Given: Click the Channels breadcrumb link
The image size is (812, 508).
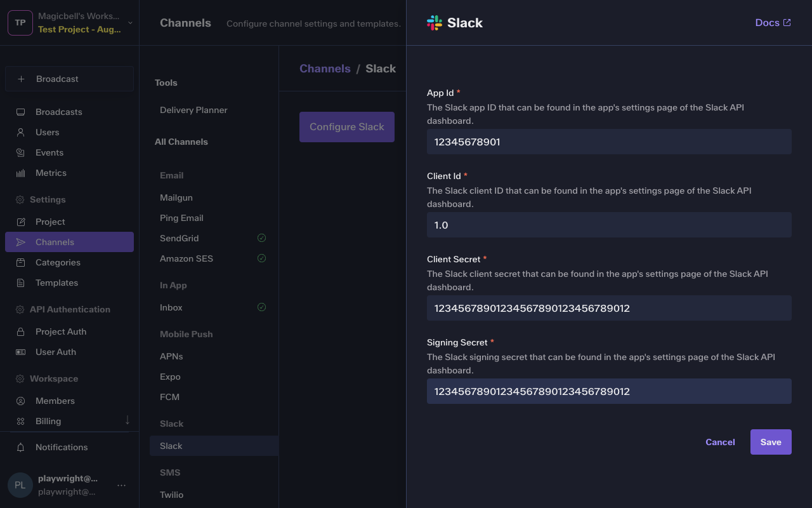Looking at the screenshot, I should coord(325,69).
